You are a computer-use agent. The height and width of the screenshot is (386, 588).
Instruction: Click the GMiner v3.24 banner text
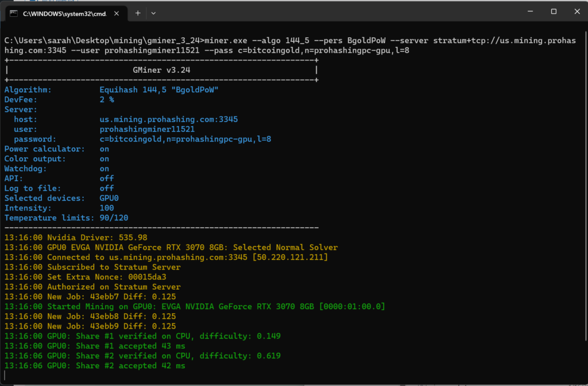coord(161,70)
